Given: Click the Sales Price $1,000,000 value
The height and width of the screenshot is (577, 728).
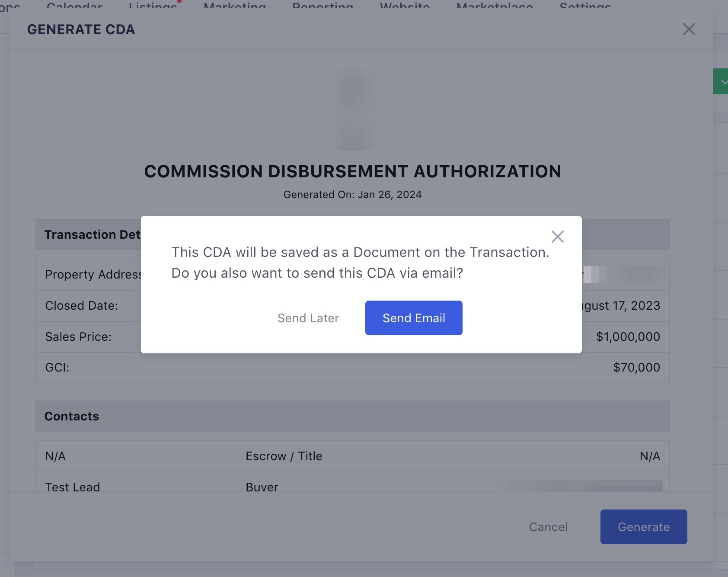Looking at the screenshot, I should pos(628,337).
